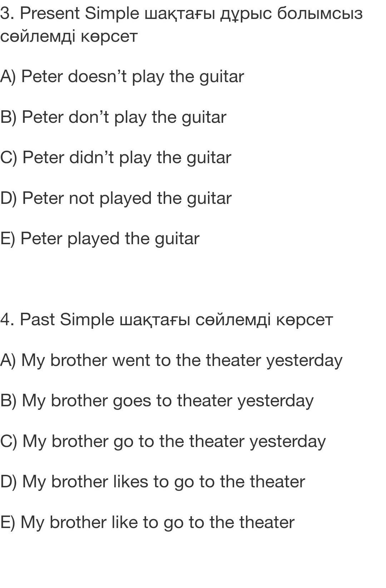Click the word 'doesn't' in option A
The image size is (386, 588).
click(x=97, y=77)
